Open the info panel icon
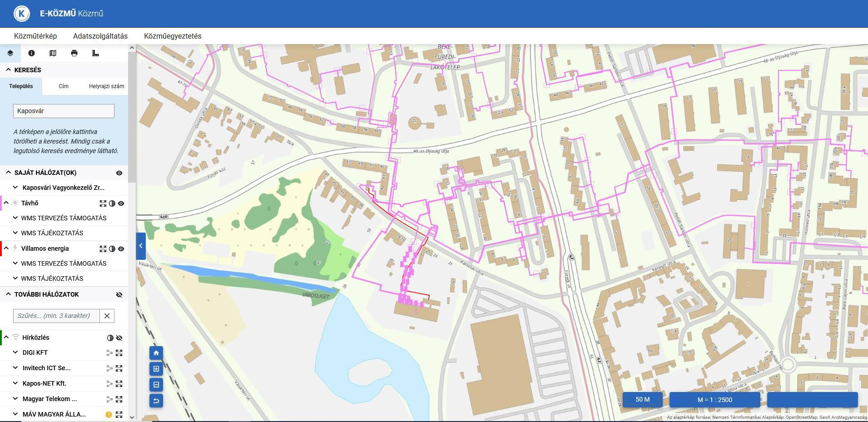 pos(31,53)
